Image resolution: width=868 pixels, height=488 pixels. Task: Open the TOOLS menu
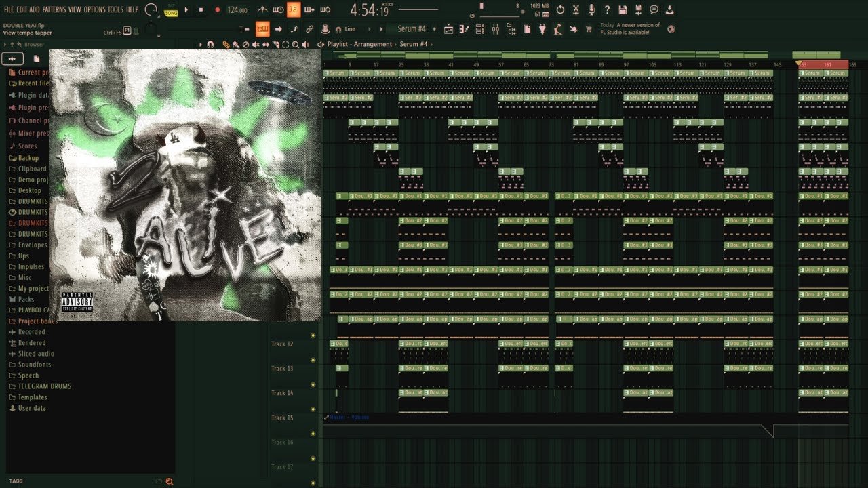point(116,9)
